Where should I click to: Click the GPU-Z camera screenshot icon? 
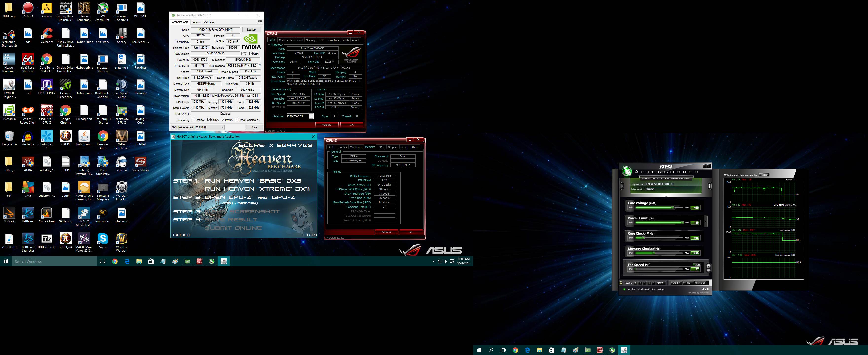[x=260, y=21]
